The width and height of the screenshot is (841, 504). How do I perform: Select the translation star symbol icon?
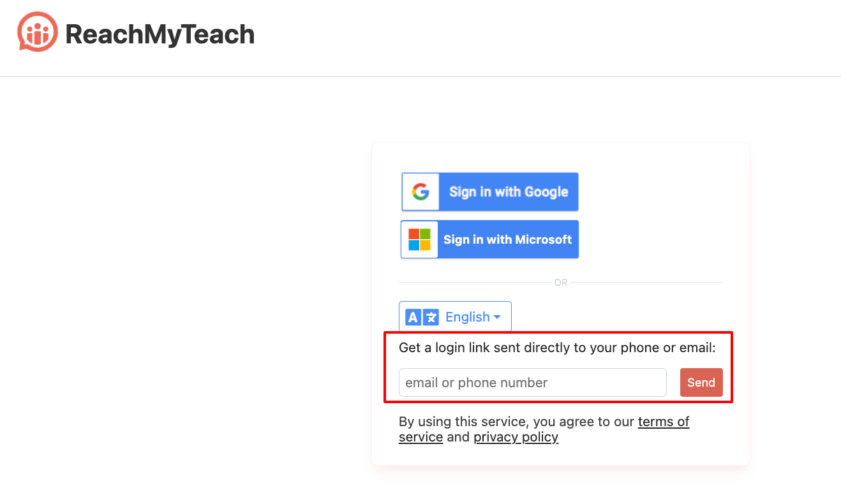pos(430,316)
